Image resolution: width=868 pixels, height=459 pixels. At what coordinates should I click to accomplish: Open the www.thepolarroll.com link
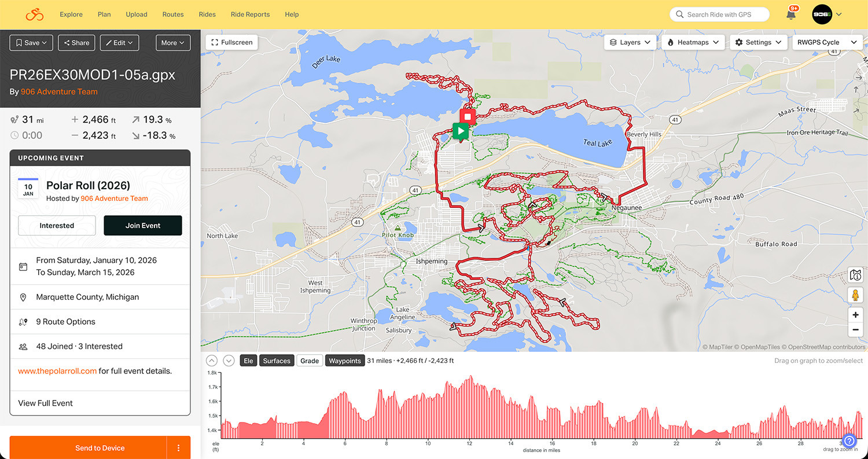(x=57, y=371)
